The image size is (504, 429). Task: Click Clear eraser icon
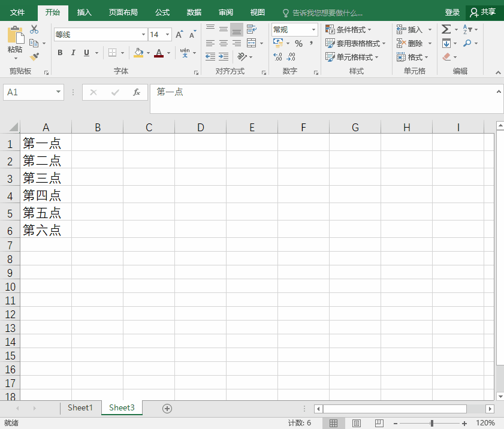tap(446, 57)
